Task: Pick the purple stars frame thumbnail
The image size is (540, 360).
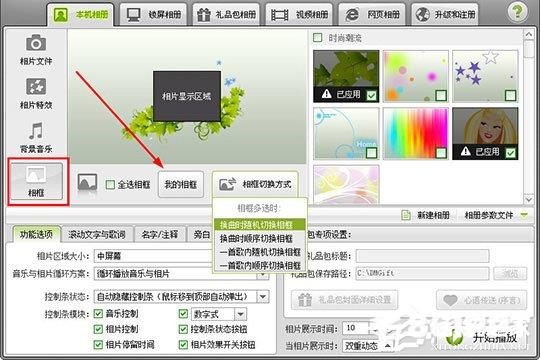Action: [x=485, y=76]
